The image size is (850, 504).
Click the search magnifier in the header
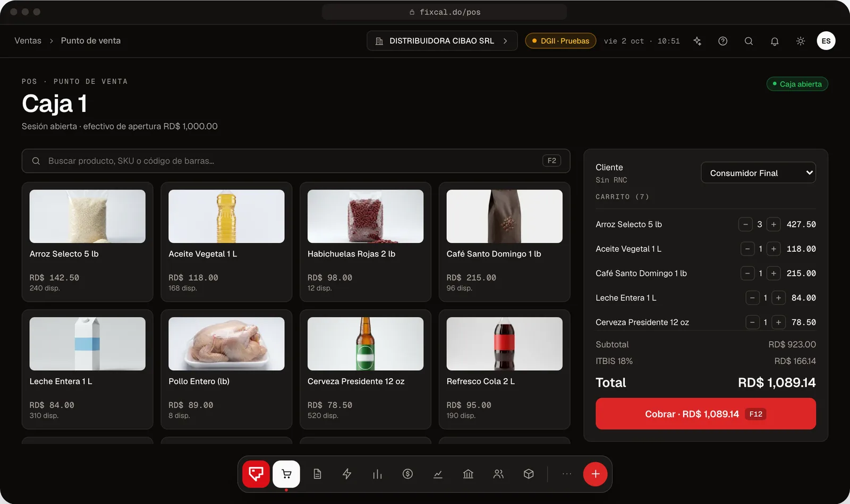tap(749, 41)
